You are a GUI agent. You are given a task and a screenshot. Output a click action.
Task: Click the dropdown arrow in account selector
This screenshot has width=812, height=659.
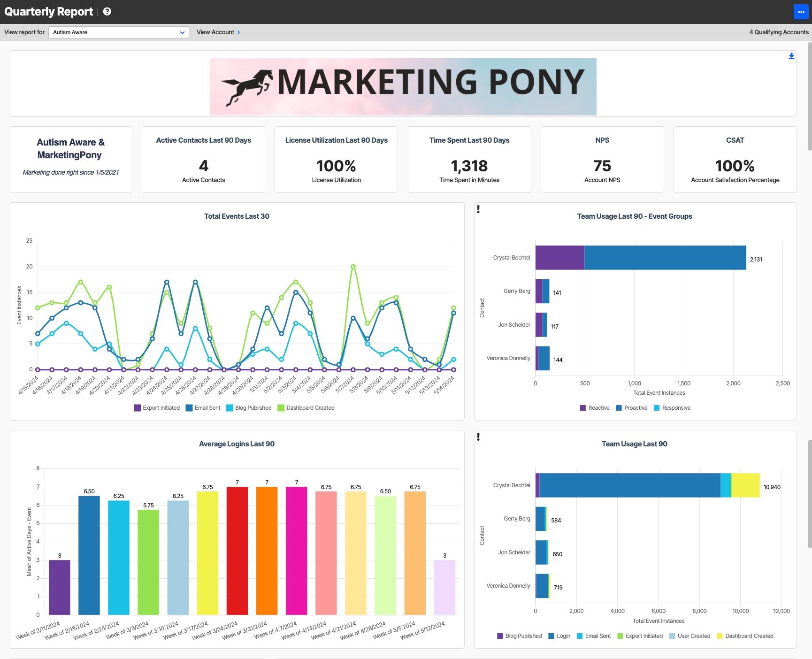182,32
